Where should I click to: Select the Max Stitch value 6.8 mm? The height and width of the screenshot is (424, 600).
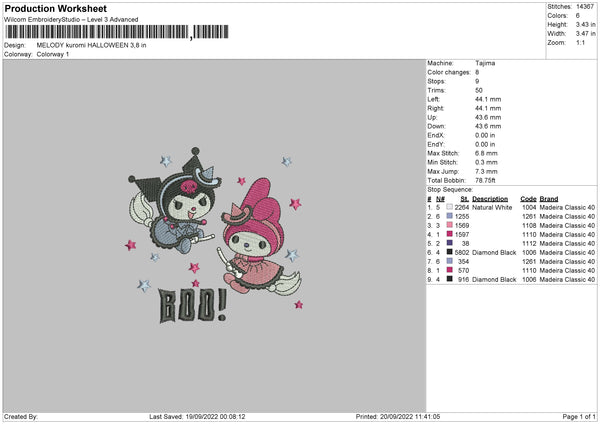point(486,153)
